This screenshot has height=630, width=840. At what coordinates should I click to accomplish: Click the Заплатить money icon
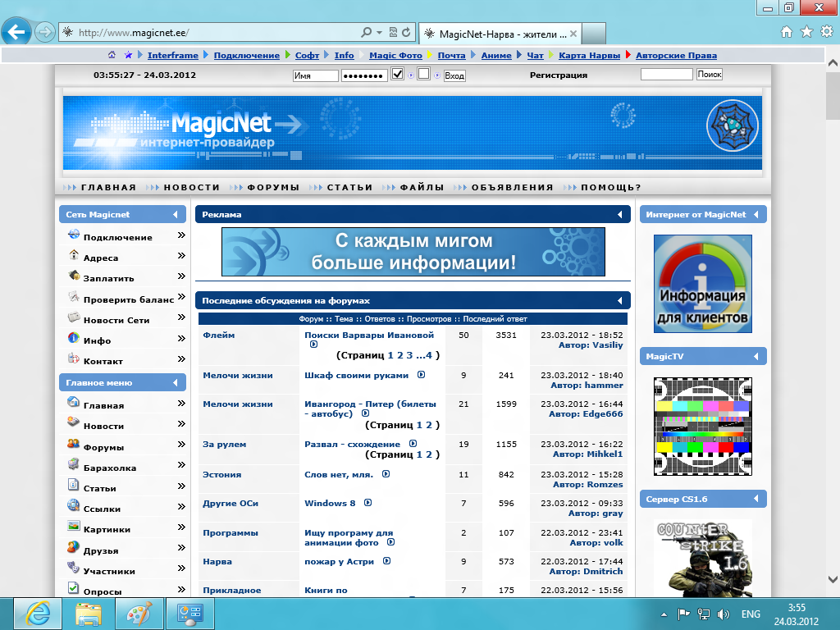[73, 276]
